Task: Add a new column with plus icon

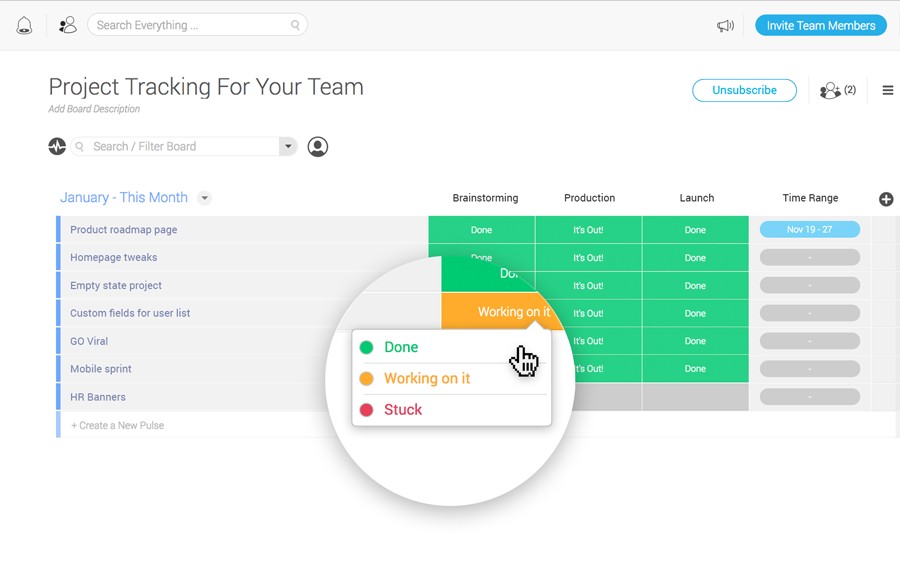Action: pyautogui.click(x=886, y=199)
